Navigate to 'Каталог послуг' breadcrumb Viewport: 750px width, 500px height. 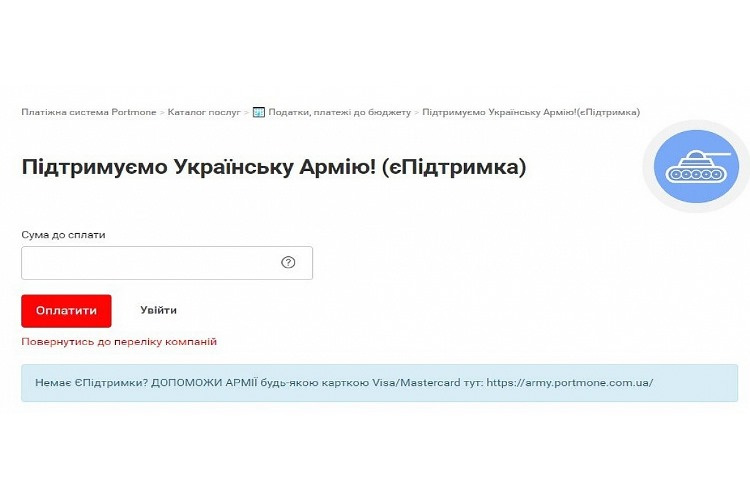tap(203, 112)
